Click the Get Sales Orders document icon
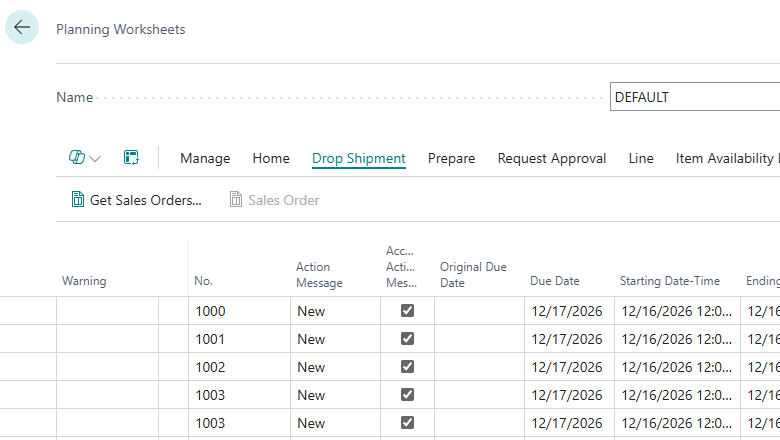 [x=78, y=199]
